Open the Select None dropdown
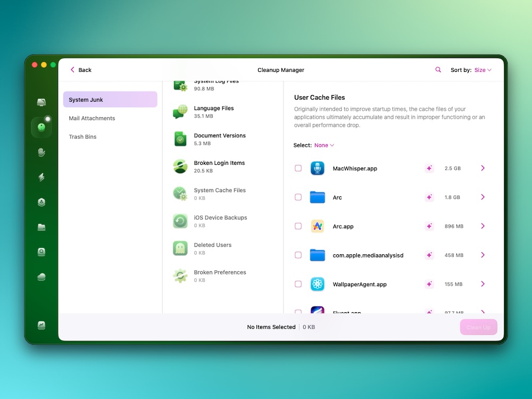 click(323, 145)
